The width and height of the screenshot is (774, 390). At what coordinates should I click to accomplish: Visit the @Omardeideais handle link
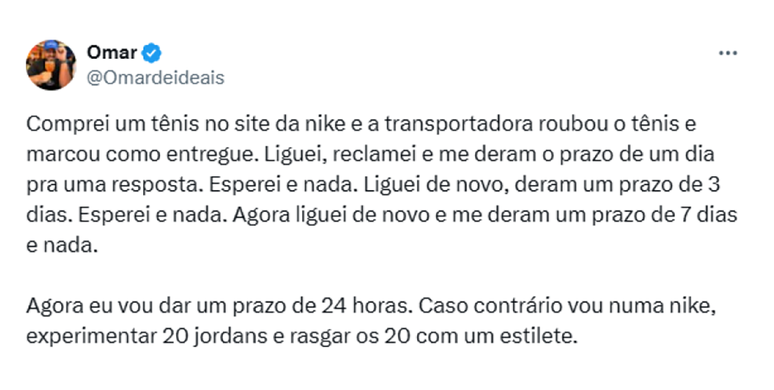[155, 78]
